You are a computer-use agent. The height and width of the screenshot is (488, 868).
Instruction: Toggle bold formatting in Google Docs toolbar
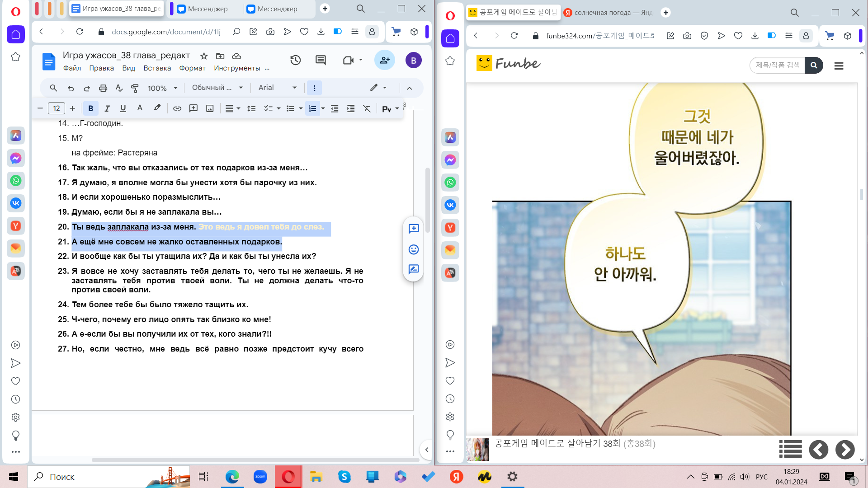90,108
